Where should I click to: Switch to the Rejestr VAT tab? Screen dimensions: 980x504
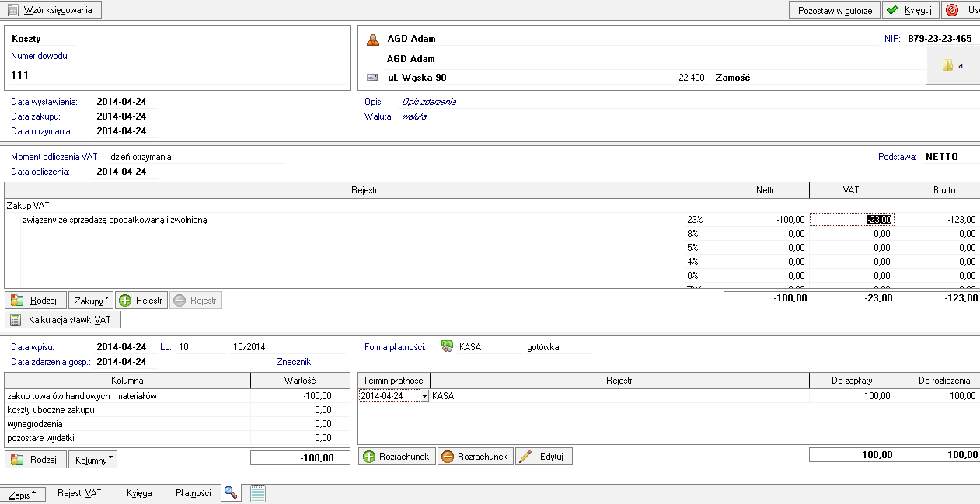tap(79, 493)
